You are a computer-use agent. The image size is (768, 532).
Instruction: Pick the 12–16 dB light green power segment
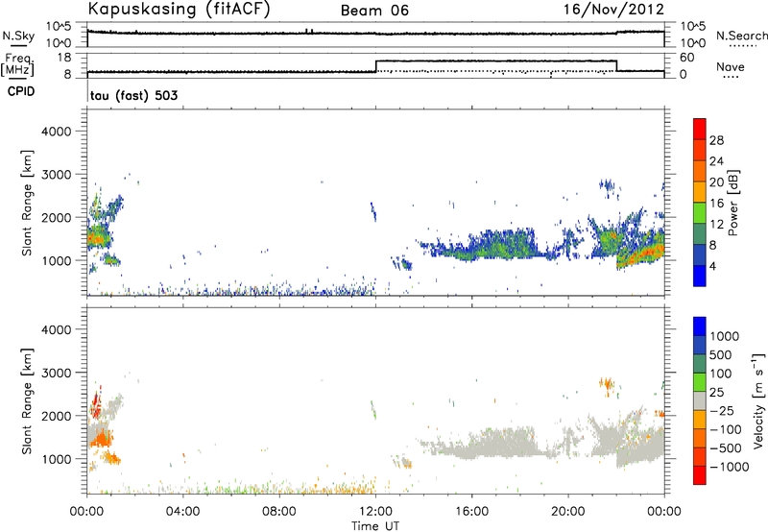click(700, 213)
